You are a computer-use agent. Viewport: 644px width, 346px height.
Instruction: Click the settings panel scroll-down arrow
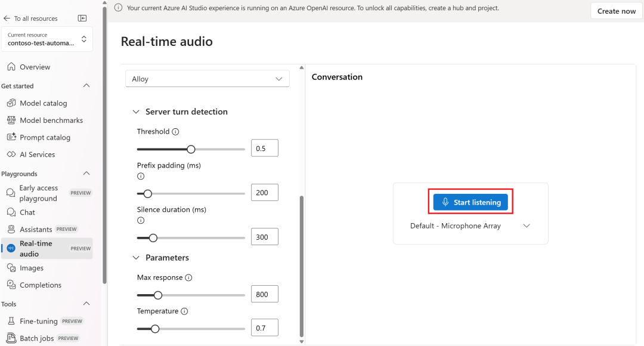coord(302,341)
